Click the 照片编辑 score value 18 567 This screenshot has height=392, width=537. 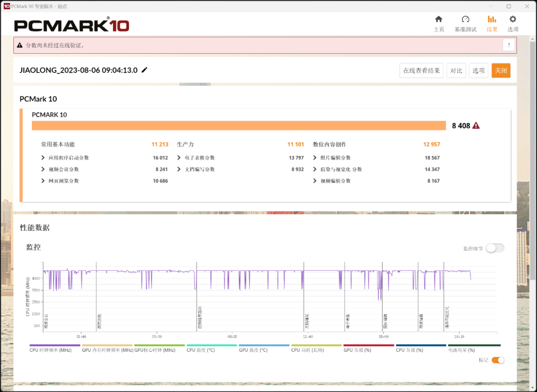click(432, 157)
